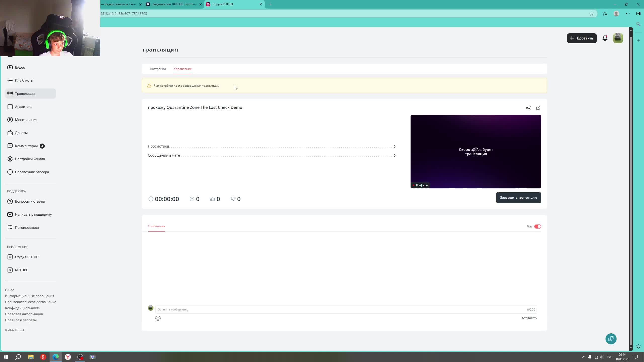Click the О нас footer link
The image size is (644, 362).
point(10,290)
